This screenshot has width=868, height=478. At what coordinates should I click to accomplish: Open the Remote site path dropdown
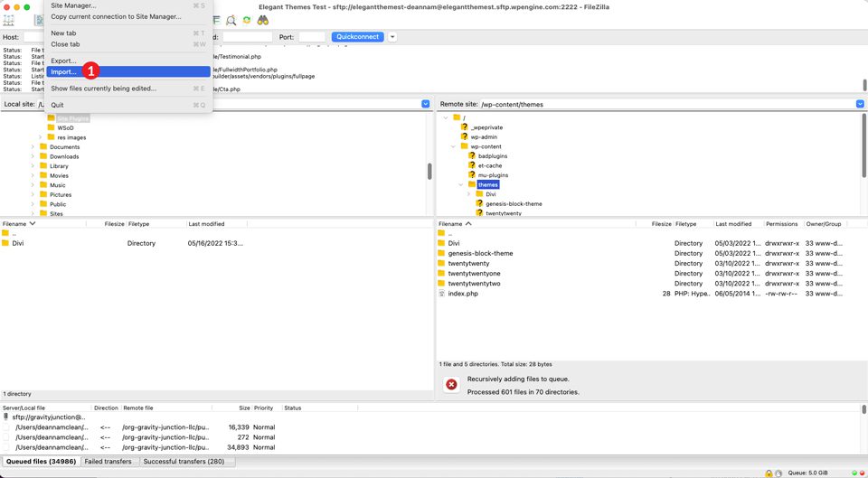pos(860,104)
